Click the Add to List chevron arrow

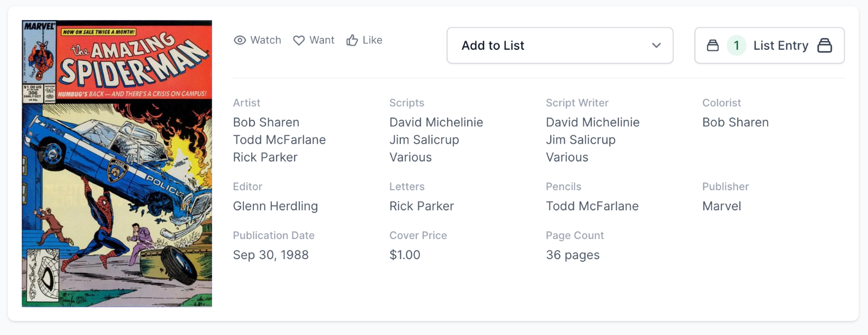point(656,46)
